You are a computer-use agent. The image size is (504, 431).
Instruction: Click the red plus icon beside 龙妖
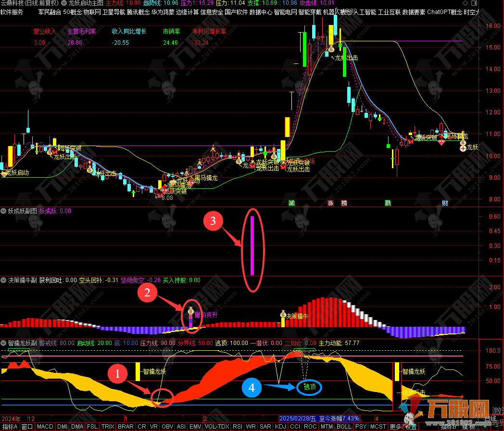pos(462,149)
